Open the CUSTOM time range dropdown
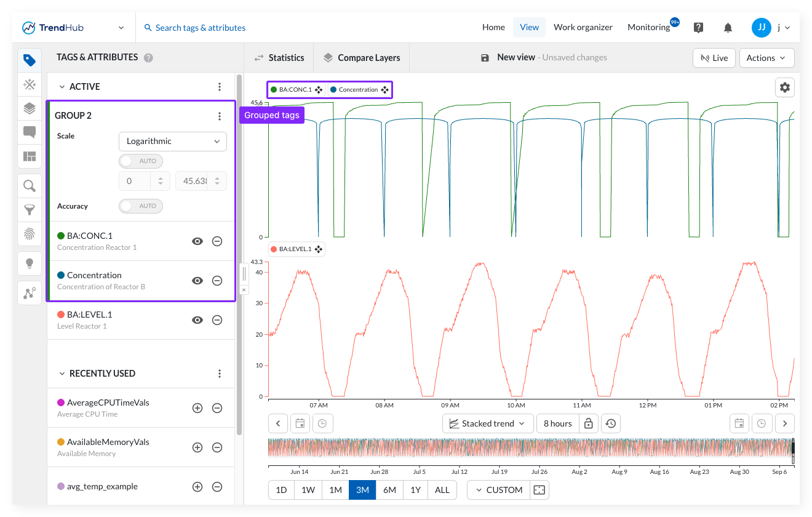Viewport: 812px width, 517px height. (498, 490)
